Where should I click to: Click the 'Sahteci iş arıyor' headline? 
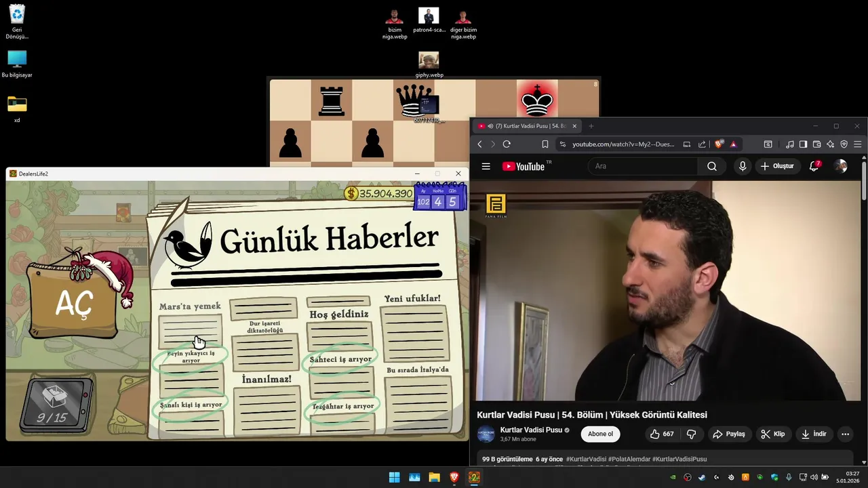coord(340,359)
